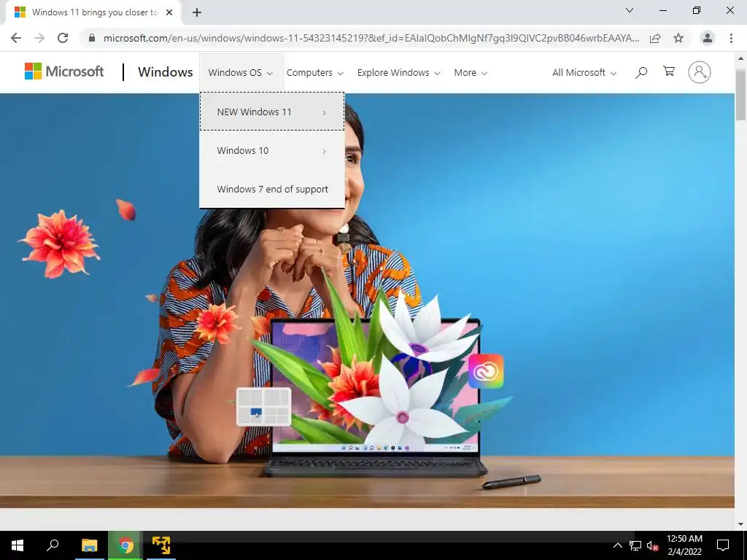Image resolution: width=747 pixels, height=560 pixels.
Task: Click the Chrome taskbar icon
Action: pos(125,545)
